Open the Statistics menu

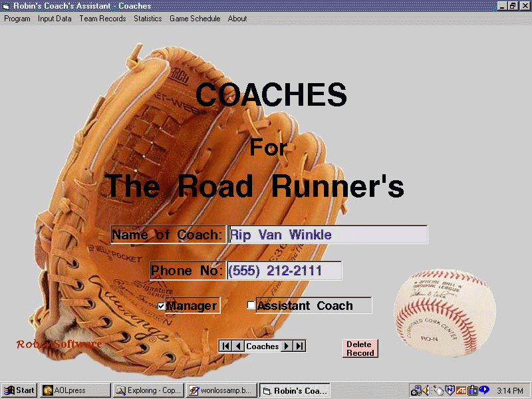tap(148, 19)
